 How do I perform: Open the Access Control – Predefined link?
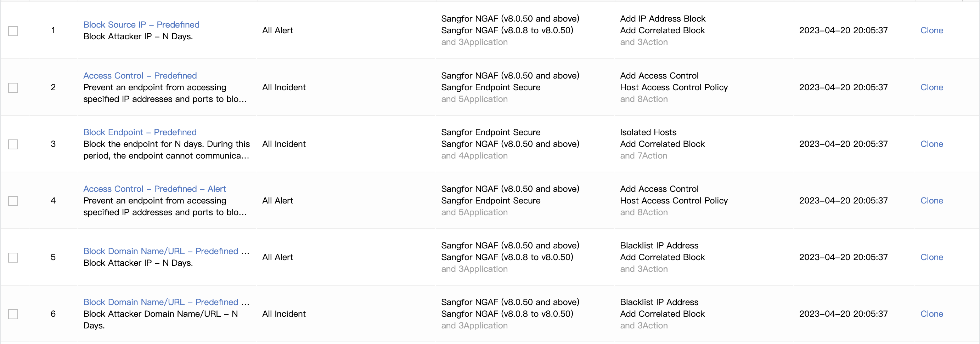140,76
